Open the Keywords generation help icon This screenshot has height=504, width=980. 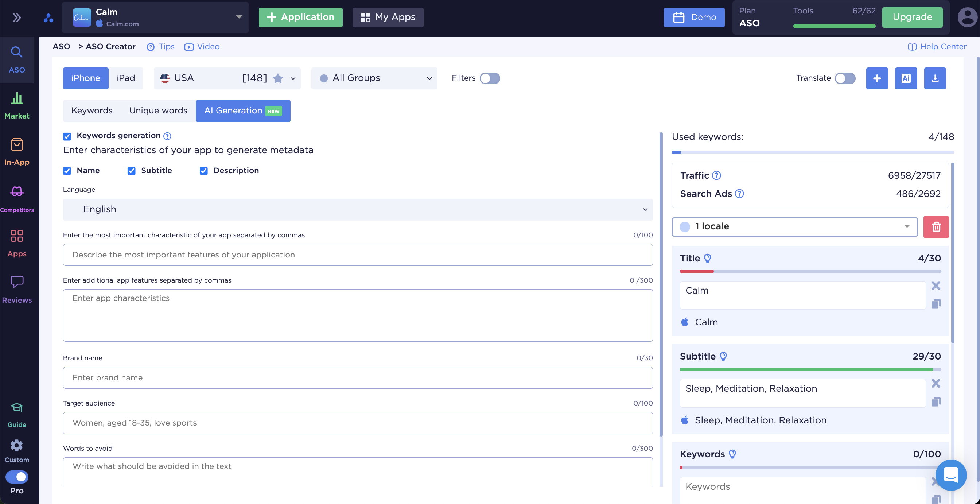pos(167,136)
